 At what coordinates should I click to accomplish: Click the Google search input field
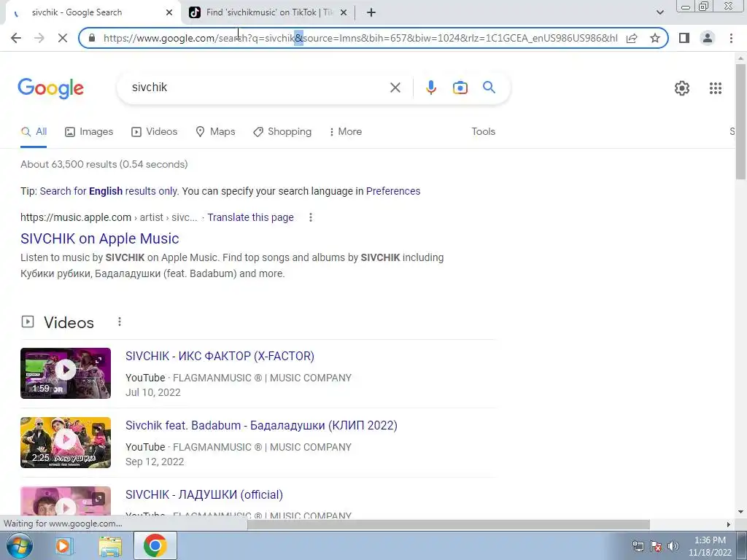point(258,87)
